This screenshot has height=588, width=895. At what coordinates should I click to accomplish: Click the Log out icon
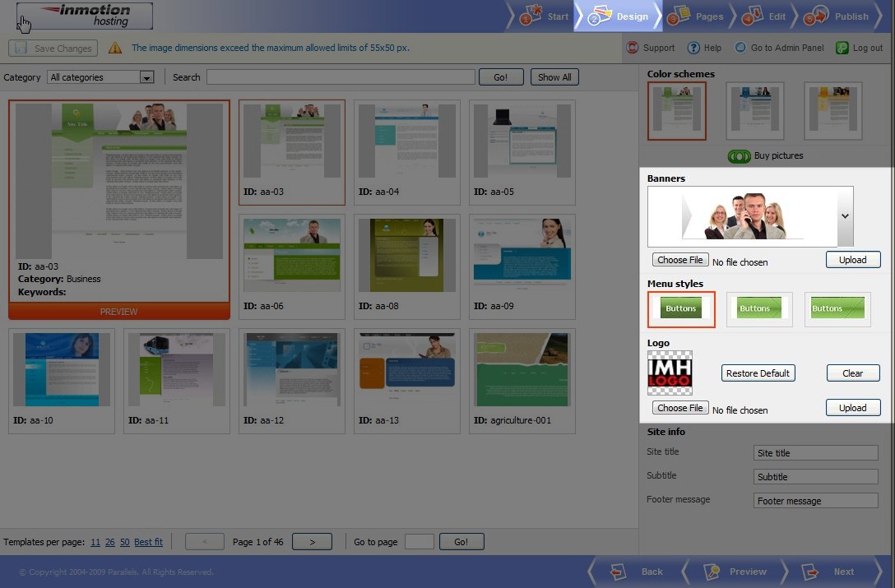click(842, 48)
